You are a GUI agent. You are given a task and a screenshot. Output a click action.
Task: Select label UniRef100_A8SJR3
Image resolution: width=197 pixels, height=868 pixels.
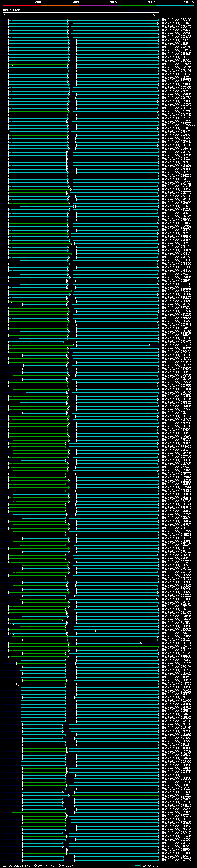click(177, 118)
